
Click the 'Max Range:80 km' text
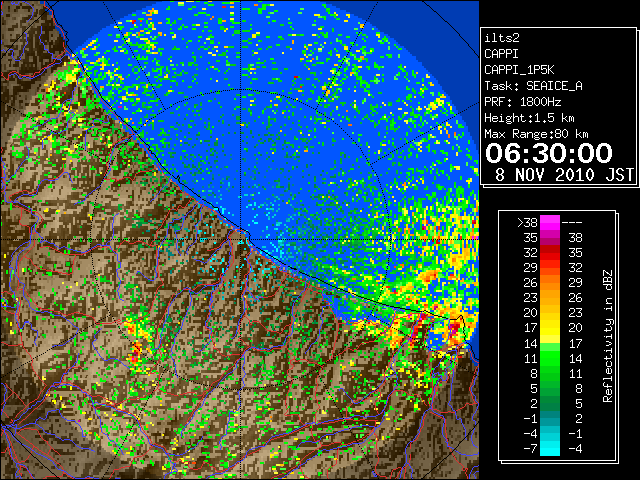pyautogui.click(x=536, y=134)
